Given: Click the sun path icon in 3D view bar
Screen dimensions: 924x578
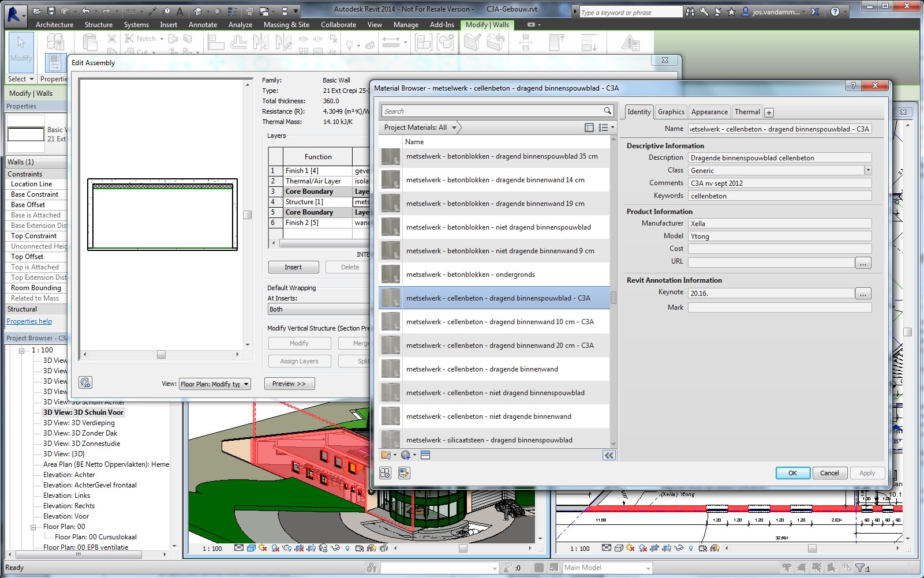Looking at the screenshot, I should (x=263, y=548).
